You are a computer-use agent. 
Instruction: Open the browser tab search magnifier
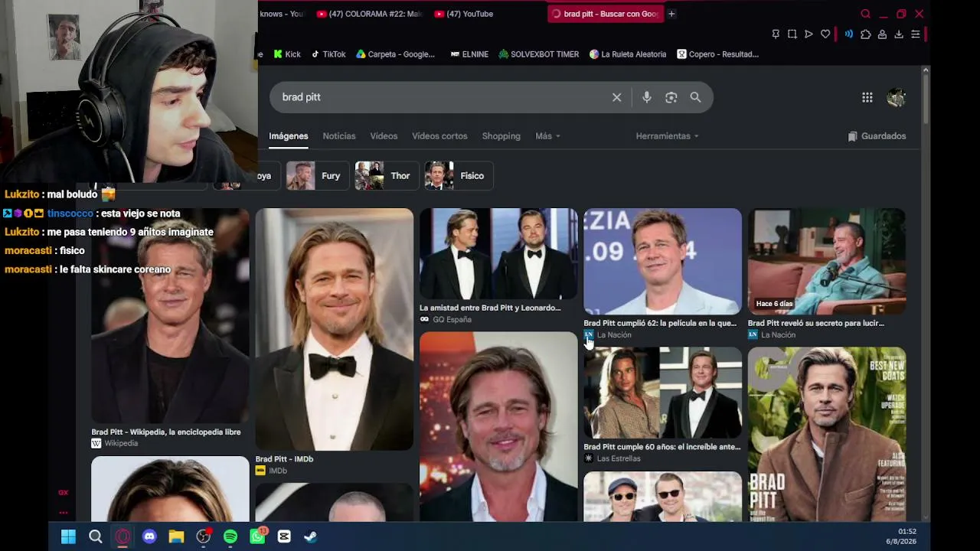tap(866, 14)
